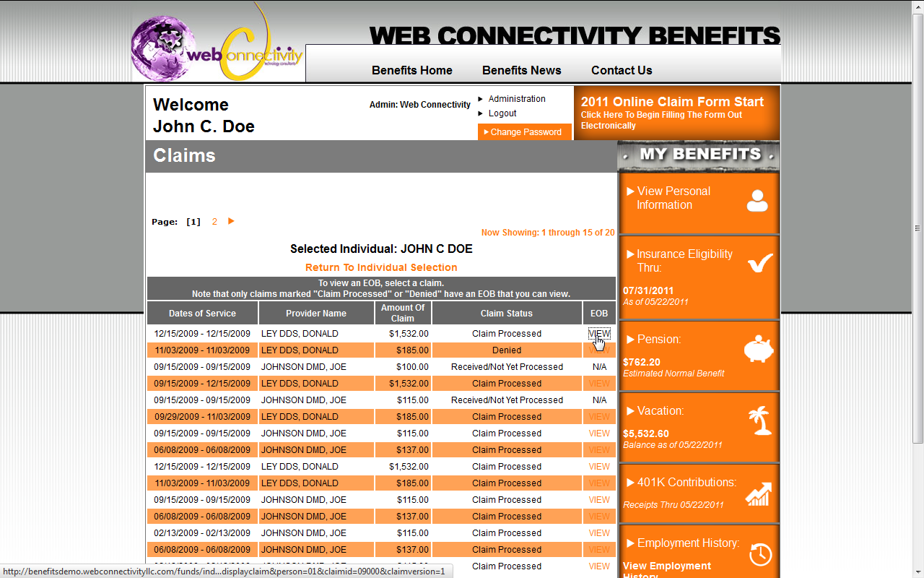View EOB for 09/15/2009 - 12/15/2009 claim
The image size is (924, 578).
[599, 384]
